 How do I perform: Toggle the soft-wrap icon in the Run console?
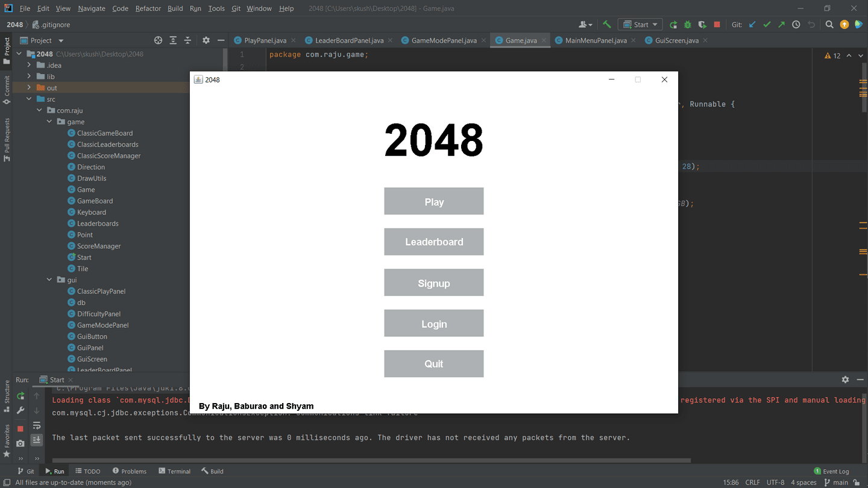[x=37, y=426]
